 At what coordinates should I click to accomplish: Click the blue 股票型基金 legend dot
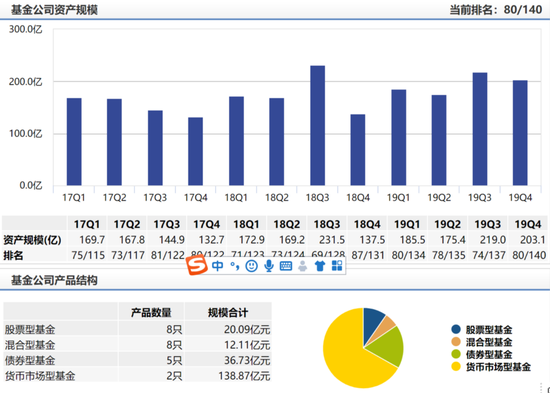coord(456,329)
